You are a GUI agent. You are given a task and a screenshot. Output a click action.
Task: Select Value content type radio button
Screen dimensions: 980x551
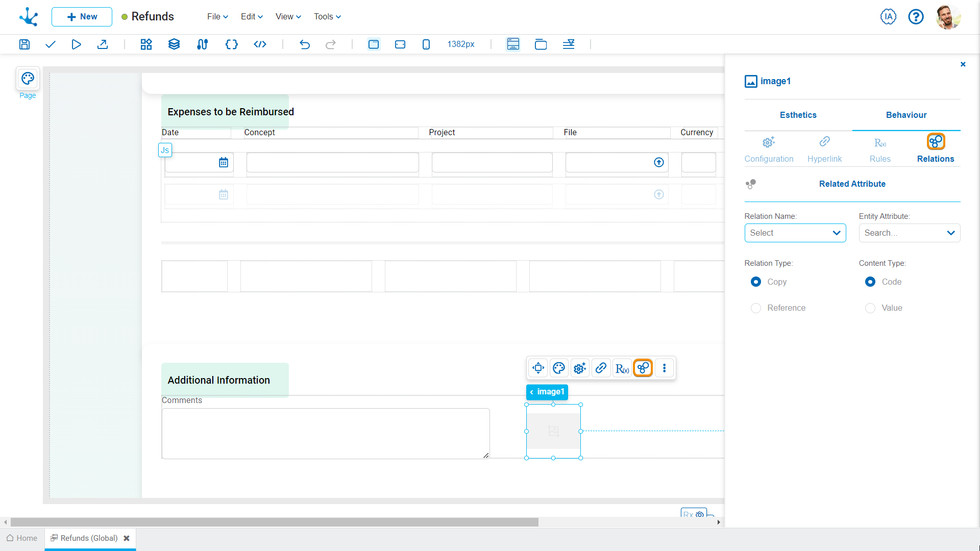coord(870,308)
